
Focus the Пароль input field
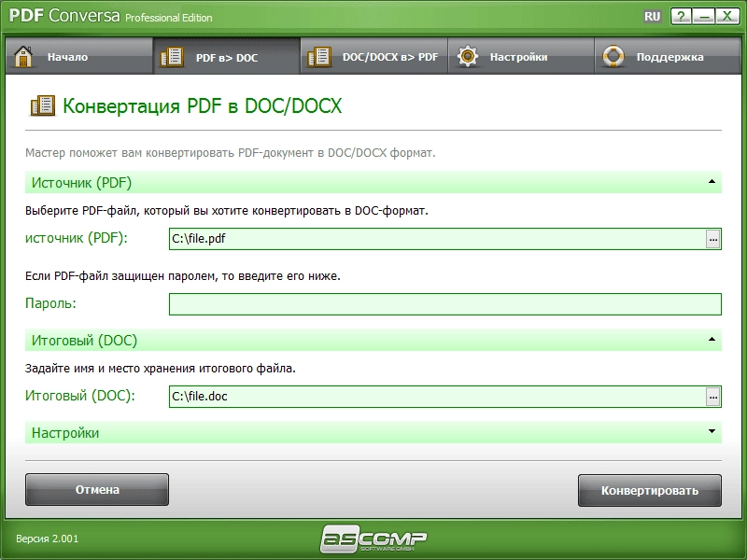point(445,304)
